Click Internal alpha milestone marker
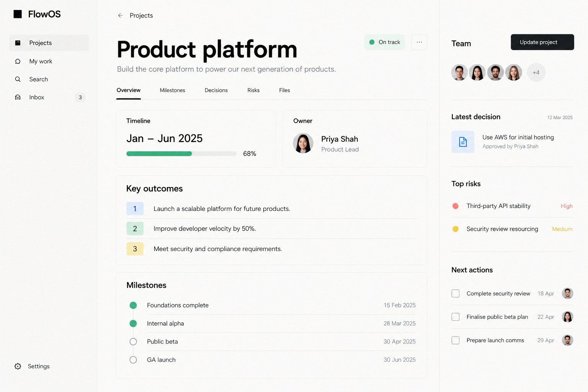The height and width of the screenshot is (392, 588). click(x=133, y=323)
